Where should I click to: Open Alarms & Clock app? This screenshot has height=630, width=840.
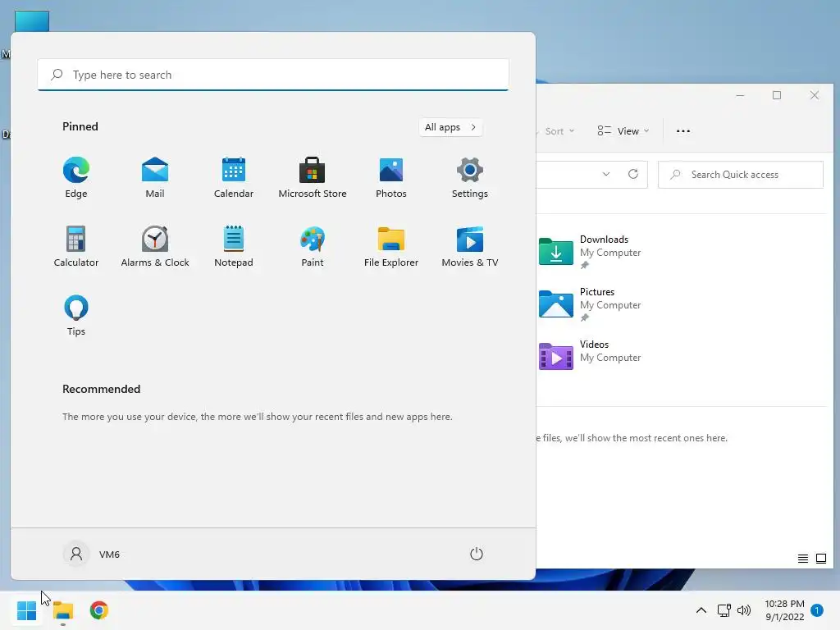pyautogui.click(x=155, y=246)
